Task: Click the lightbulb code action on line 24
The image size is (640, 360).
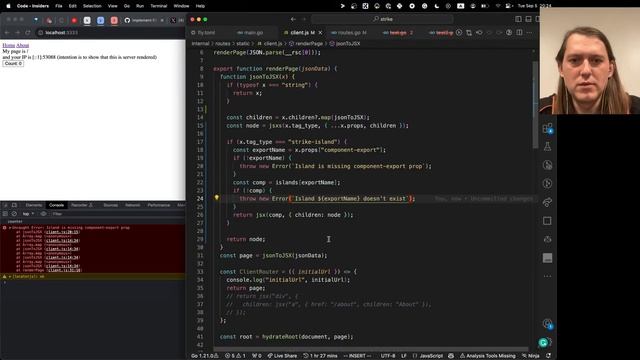Action: pyautogui.click(x=217, y=198)
